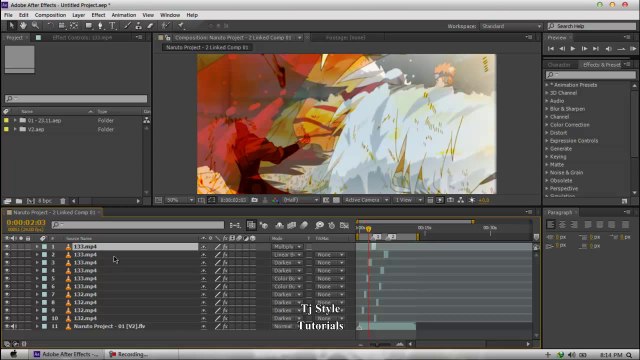Viewport: 640px width, 360px height.
Task: Click the Take Snapshot camera icon
Action: (x=255, y=200)
